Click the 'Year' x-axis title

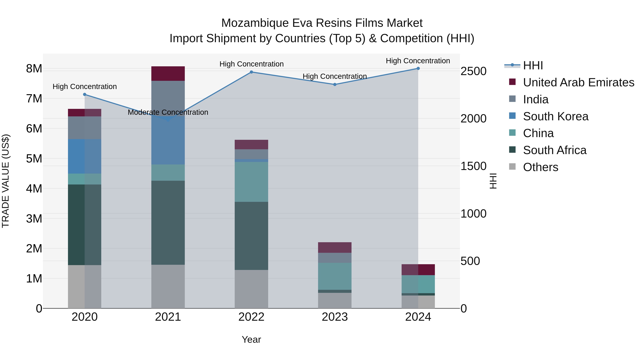[x=252, y=339]
